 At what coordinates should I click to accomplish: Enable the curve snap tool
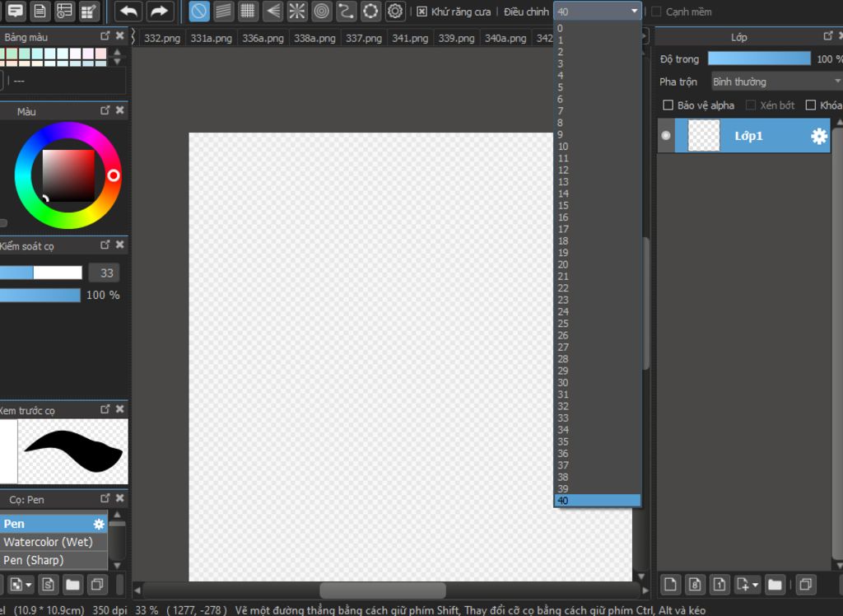tap(346, 12)
